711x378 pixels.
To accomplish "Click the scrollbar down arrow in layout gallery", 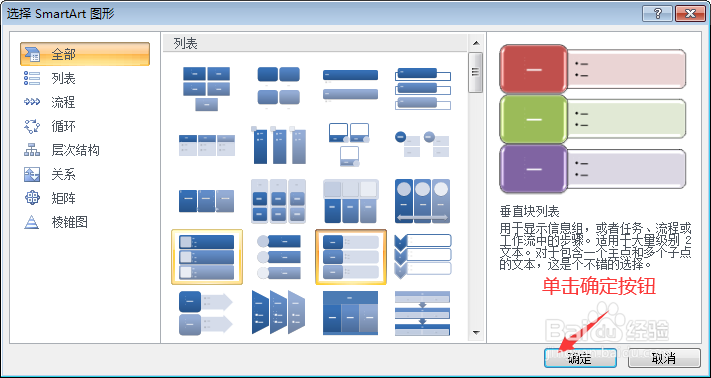I will pos(476,332).
